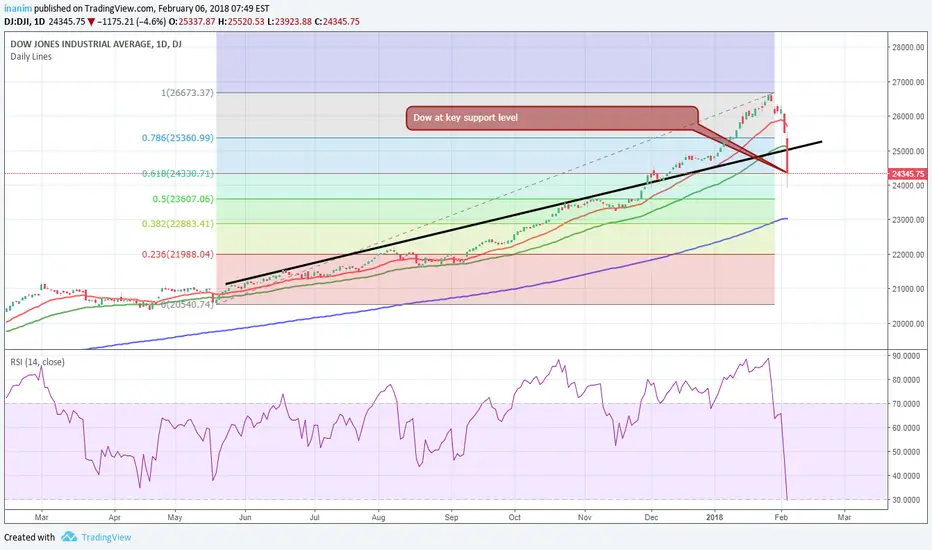Click the 2018 label on time axis
This screenshot has height=550, width=932.
coord(714,517)
